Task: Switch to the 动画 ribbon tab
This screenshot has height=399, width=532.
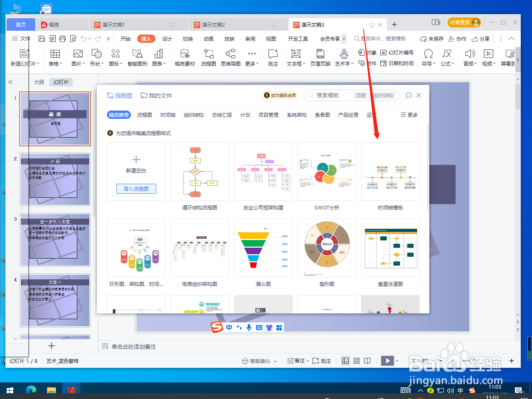Action: coord(209,39)
